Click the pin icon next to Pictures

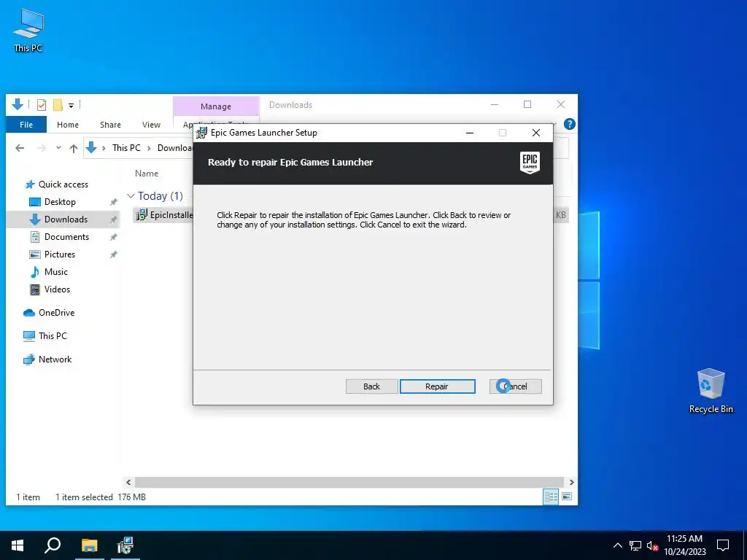(113, 254)
